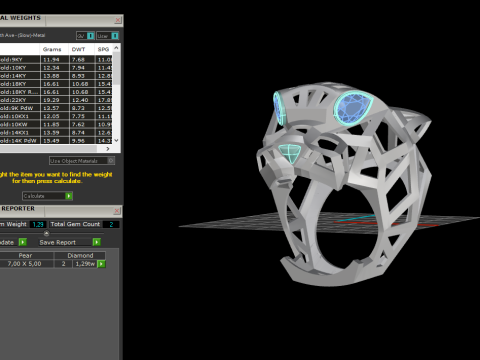
Task: Select the Gold:18KY row
Action: [x=56, y=84]
